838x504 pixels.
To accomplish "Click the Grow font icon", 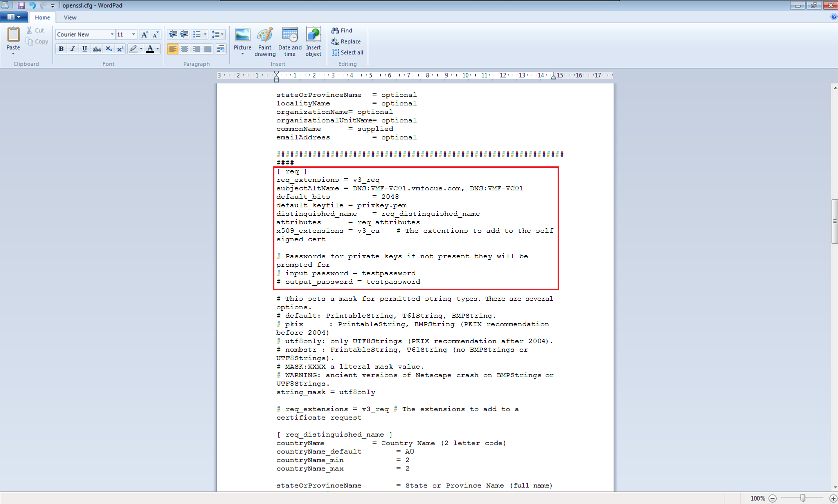I will [x=144, y=34].
